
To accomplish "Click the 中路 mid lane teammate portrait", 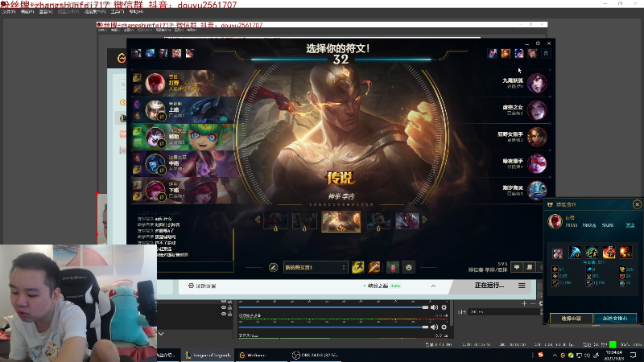I will tap(155, 164).
